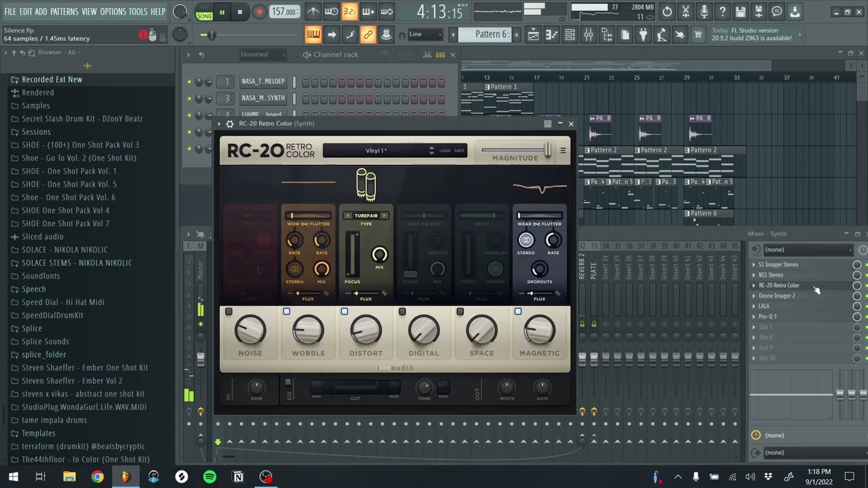
Task: Open File Explorer from the taskbar
Action: pyautogui.click(x=69, y=477)
